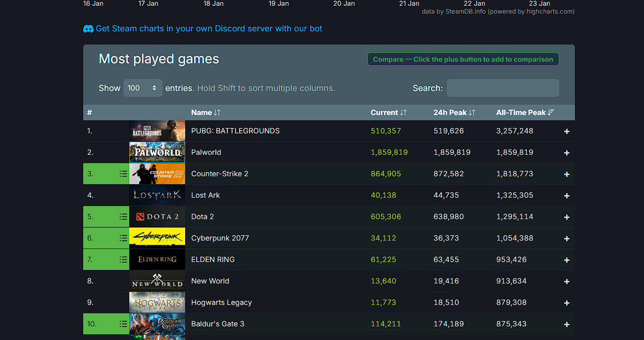
Task: Open the Show entries dropdown
Action: click(142, 87)
